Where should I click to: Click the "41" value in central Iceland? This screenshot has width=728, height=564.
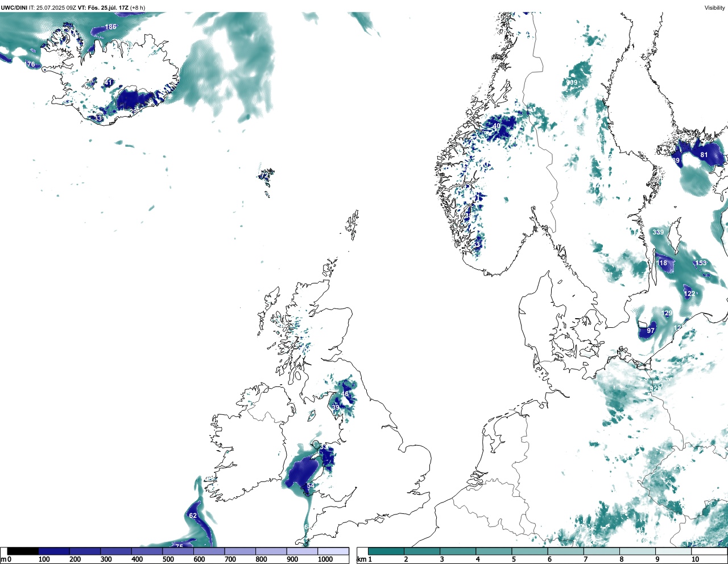coord(109,83)
